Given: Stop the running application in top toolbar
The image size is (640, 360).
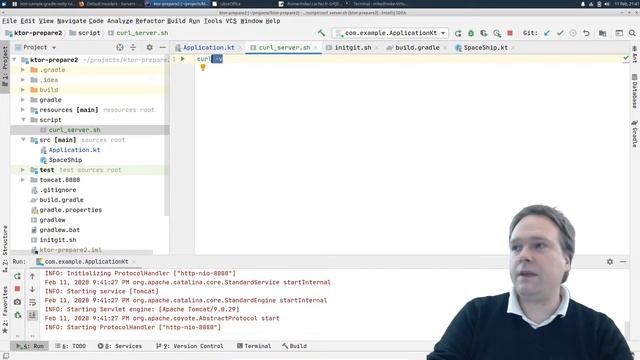Looking at the screenshot, I should tap(510, 33).
